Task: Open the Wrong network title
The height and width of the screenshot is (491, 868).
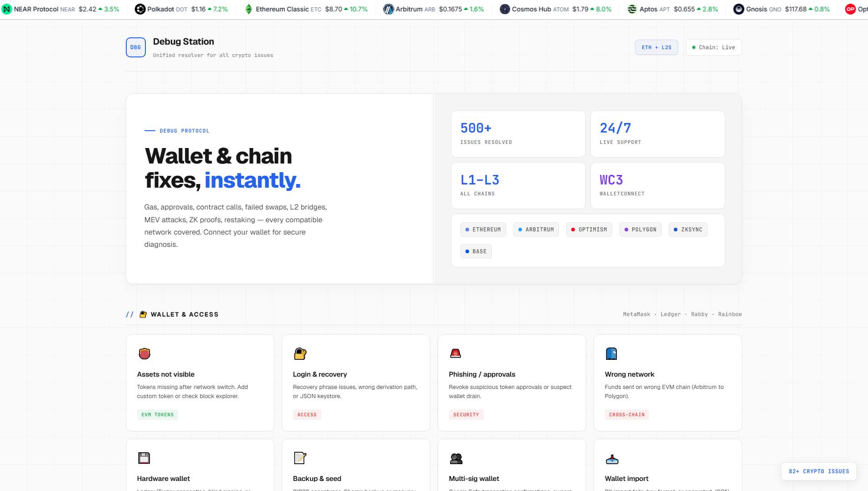Action: click(x=629, y=374)
